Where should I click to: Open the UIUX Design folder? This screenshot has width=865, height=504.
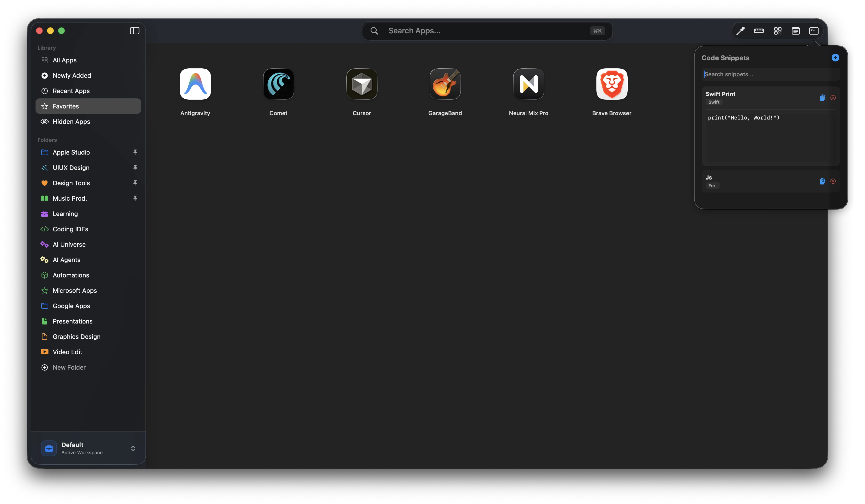[88, 168]
